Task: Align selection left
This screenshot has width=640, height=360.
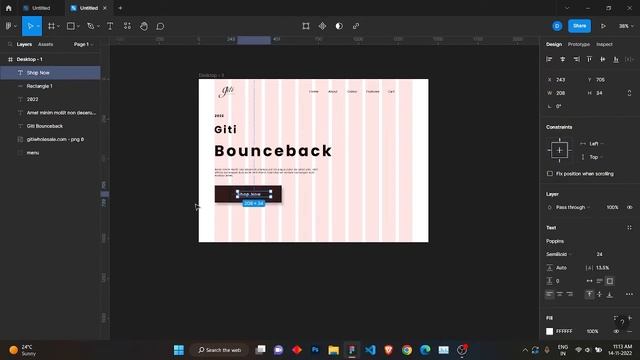Action: pyautogui.click(x=549, y=60)
